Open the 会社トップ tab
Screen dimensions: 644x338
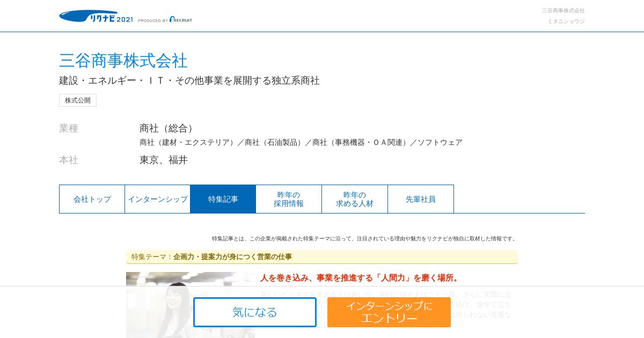pos(92,199)
